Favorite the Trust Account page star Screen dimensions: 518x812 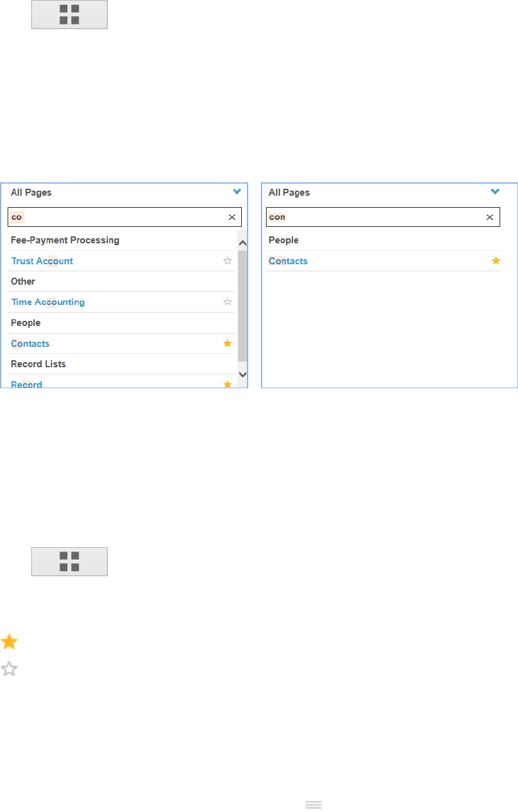(x=227, y=261)
